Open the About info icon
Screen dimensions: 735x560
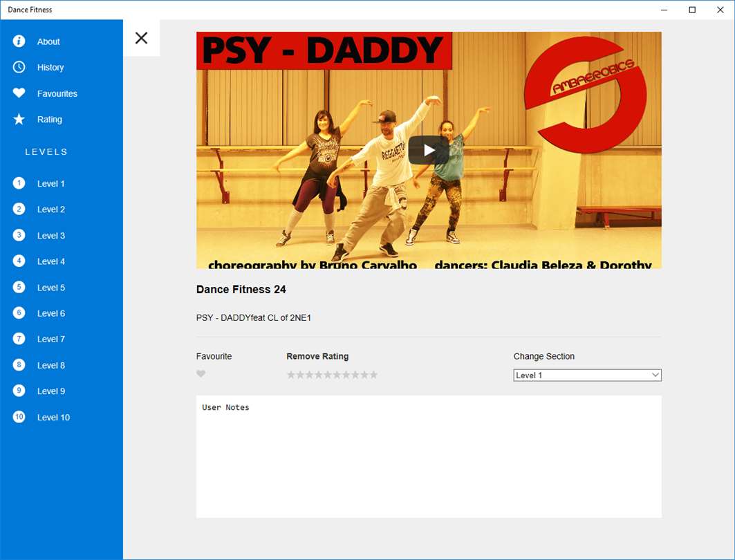(19, 41)
